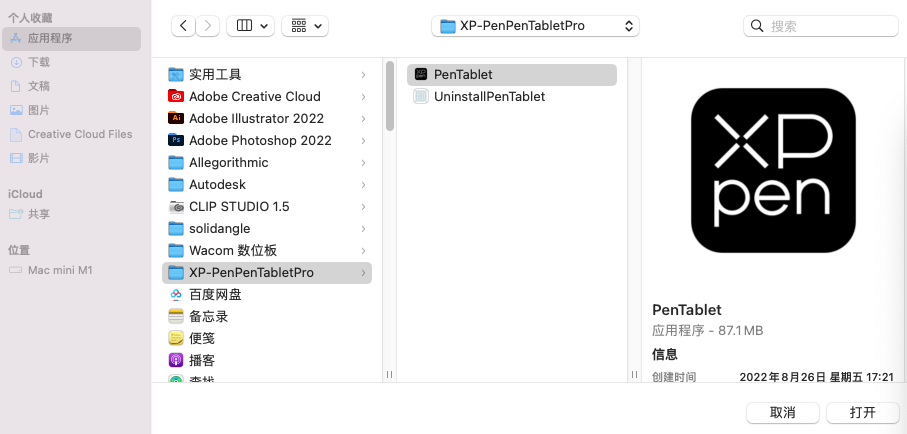This screenshot has height=434, width=907.
Task: Click the first column scrollbar
Action: click(390, 96)
